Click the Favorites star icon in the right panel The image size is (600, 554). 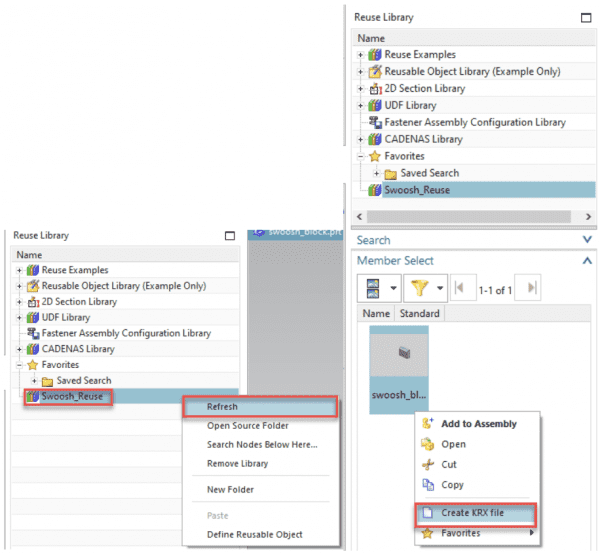coord(375,156)
